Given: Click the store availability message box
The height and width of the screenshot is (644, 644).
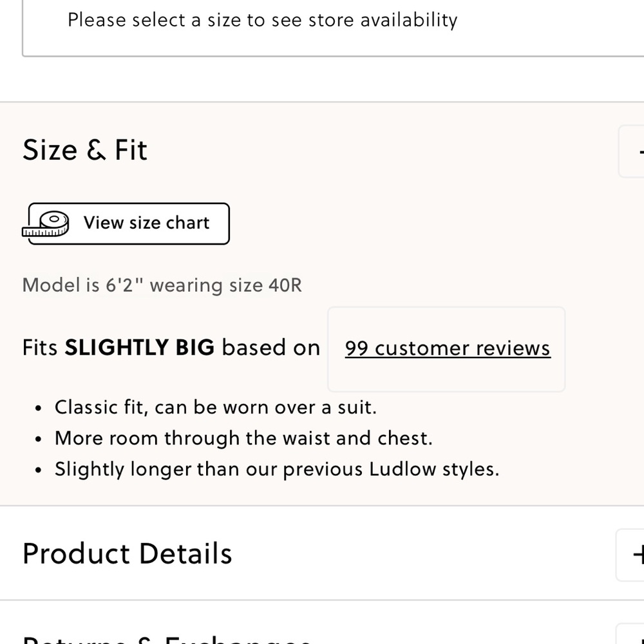Looking at the screenshot, I should tap(333, 28).
